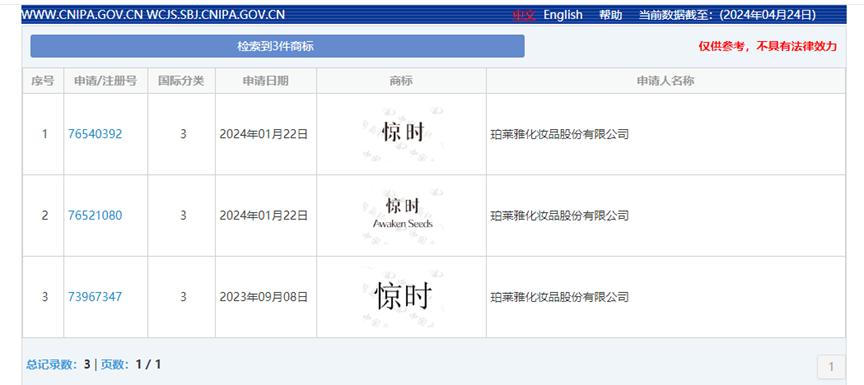Image resolution: width=864 pixels, height=385 pixels.
Task: View 惊时 trademark image in row 1
Action: 403,133
